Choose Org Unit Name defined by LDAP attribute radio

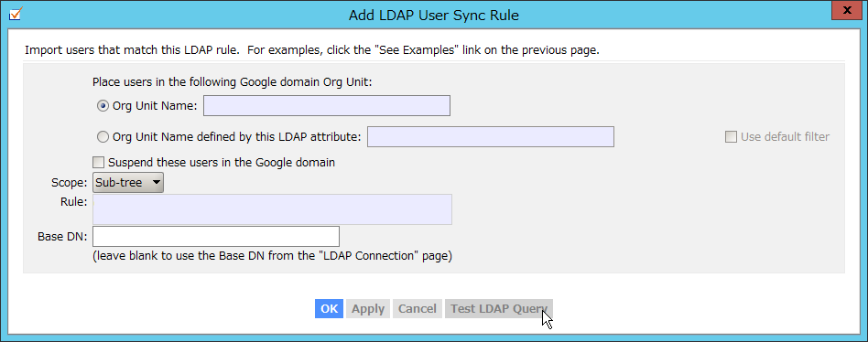tap(103, 136)
